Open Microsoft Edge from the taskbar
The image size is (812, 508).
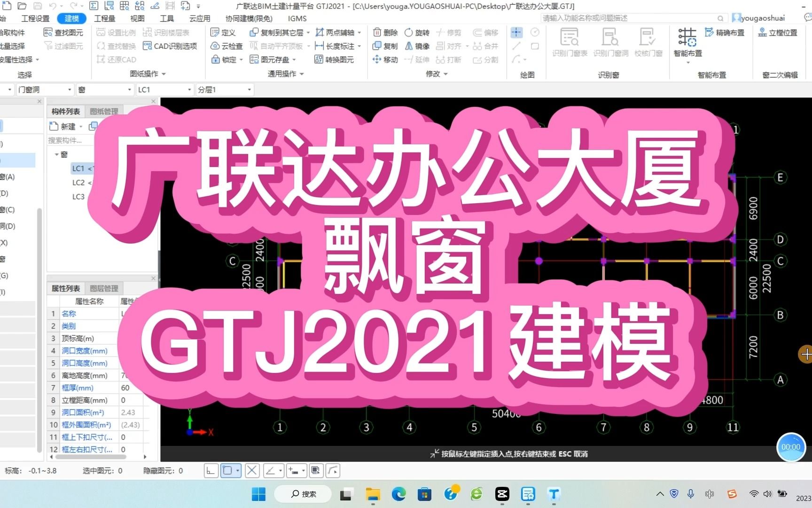pos(399,494)
